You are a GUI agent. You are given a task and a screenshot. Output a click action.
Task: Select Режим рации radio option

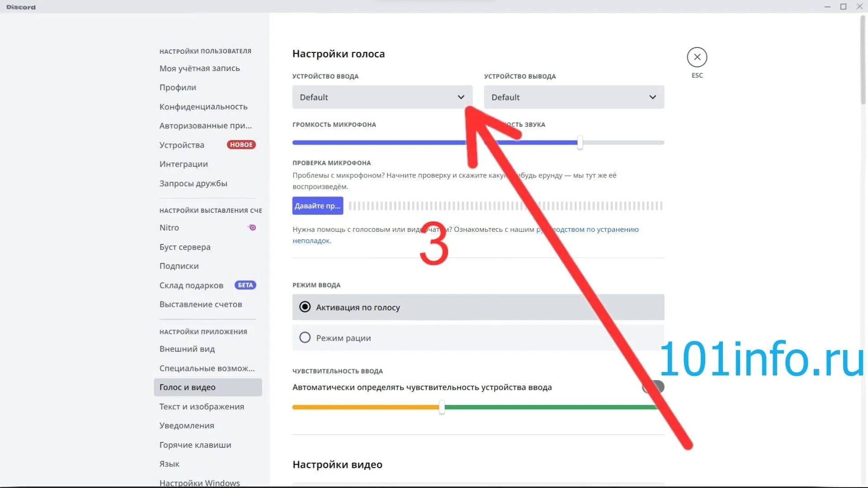click(x=305, y=338)
